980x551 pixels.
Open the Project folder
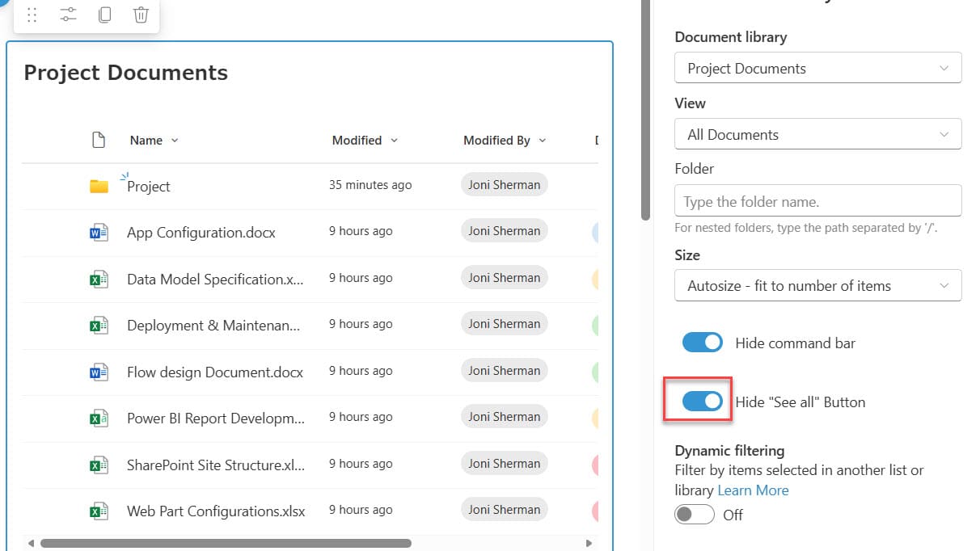[x=149, y=187]
